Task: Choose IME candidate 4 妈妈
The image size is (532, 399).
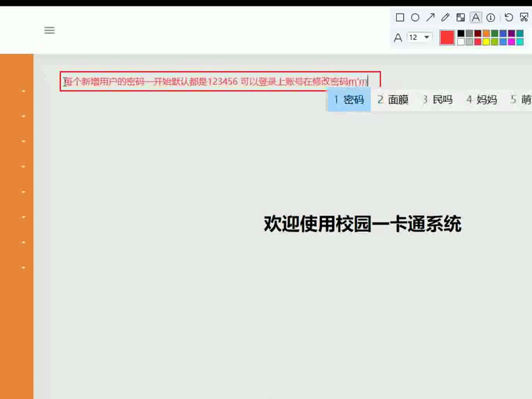Action: [x=482, y=100]
